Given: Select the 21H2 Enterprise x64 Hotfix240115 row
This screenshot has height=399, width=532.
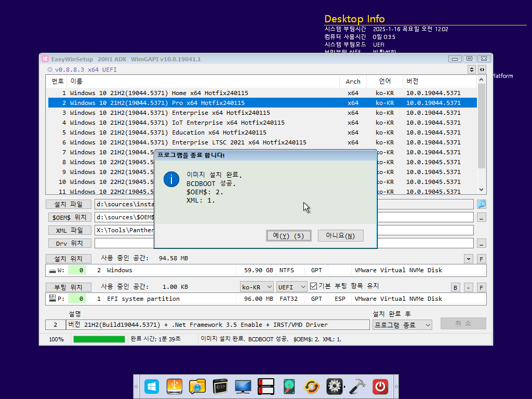Looking at the screenshot, I should (262, 113).
